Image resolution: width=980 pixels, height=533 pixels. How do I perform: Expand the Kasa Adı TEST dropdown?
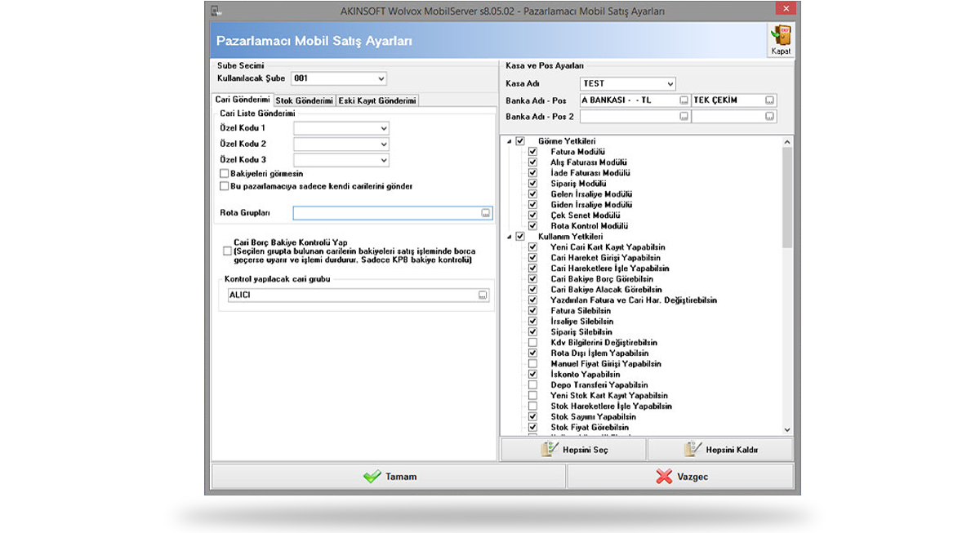670,84
